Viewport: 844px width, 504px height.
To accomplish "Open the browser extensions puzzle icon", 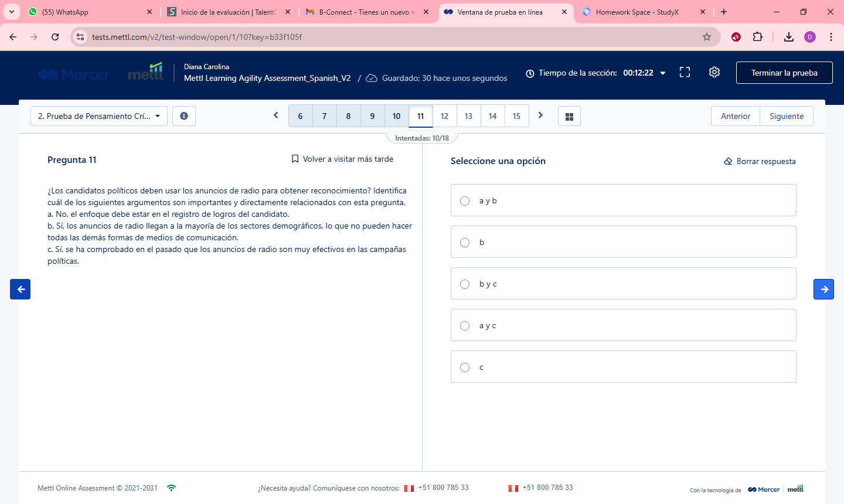I will [757, 37].
